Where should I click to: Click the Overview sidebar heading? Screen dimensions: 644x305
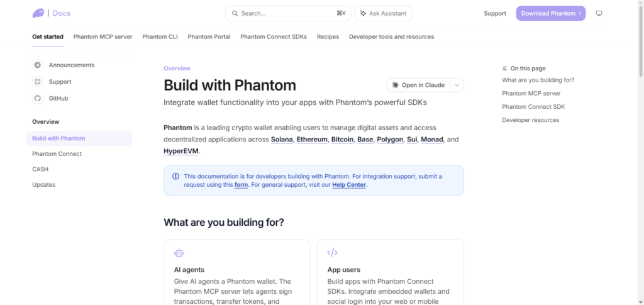point(45,121)
